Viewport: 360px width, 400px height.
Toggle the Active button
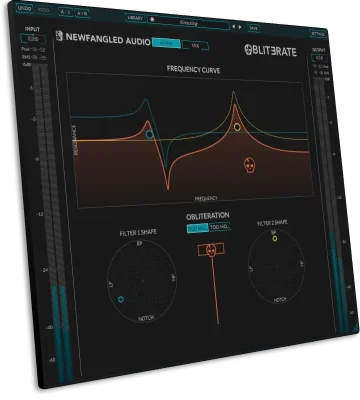(x=166, y=43)
